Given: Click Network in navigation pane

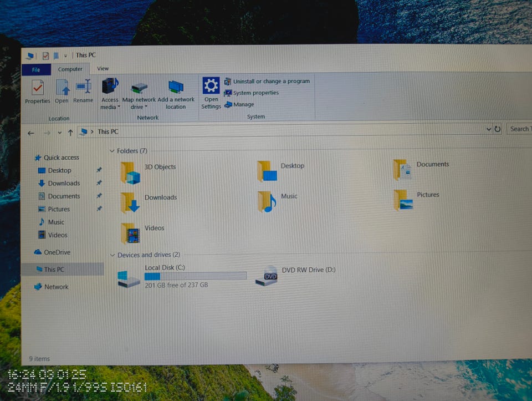Looking at the screenshot, I should click(52, 287).
